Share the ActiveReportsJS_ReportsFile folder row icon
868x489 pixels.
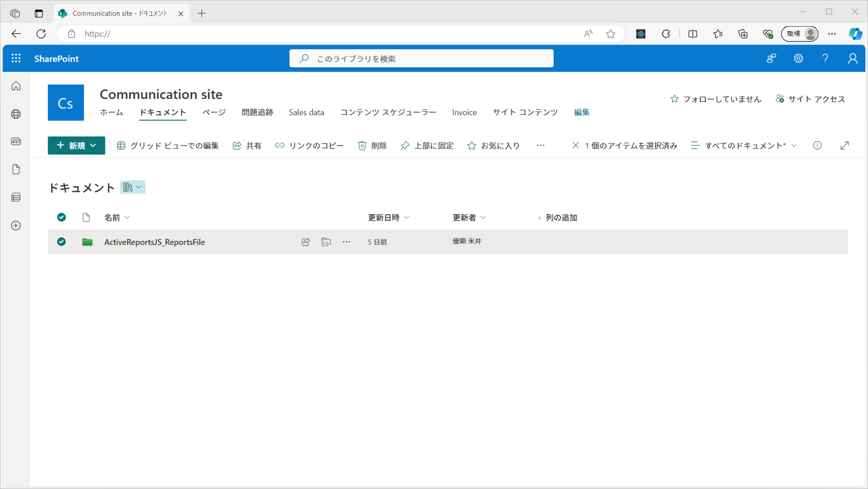306,242
